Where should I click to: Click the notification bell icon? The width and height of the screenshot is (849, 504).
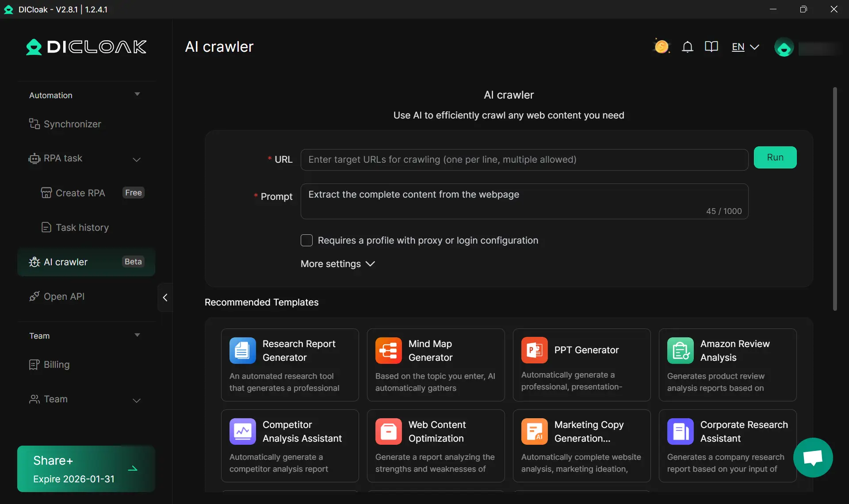pos(687,47)
